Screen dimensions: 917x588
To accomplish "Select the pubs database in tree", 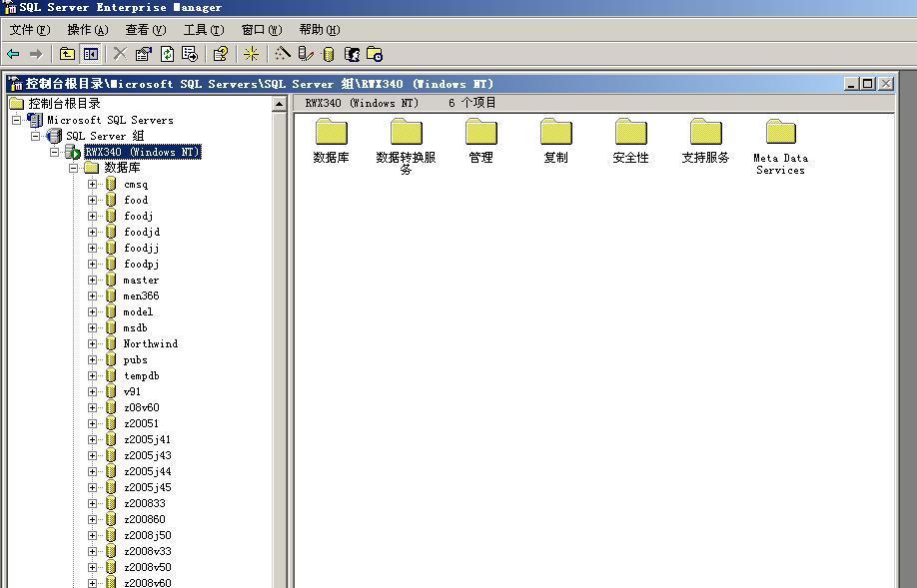I will 134,359.
